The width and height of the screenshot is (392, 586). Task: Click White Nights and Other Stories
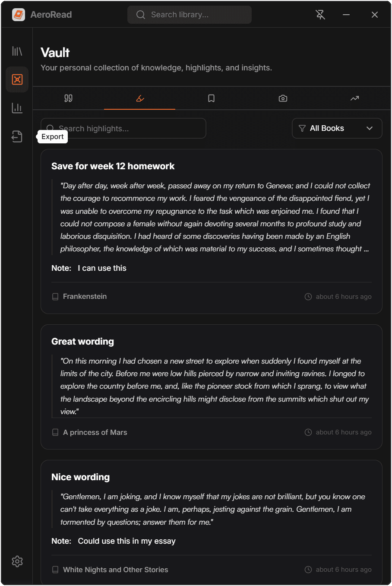point(115,570)
